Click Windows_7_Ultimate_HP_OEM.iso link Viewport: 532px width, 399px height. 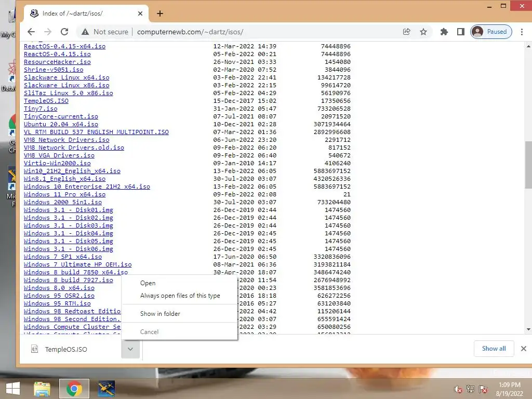pyautogui.click(x=77, y=264)
